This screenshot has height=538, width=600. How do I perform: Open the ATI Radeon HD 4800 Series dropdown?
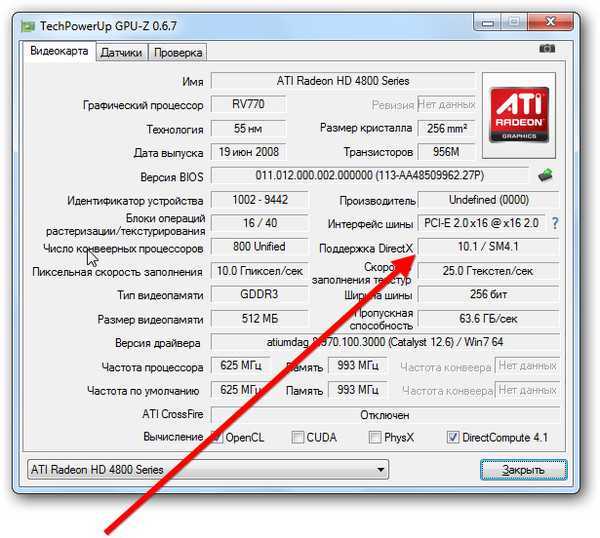[x=208, y=469]
